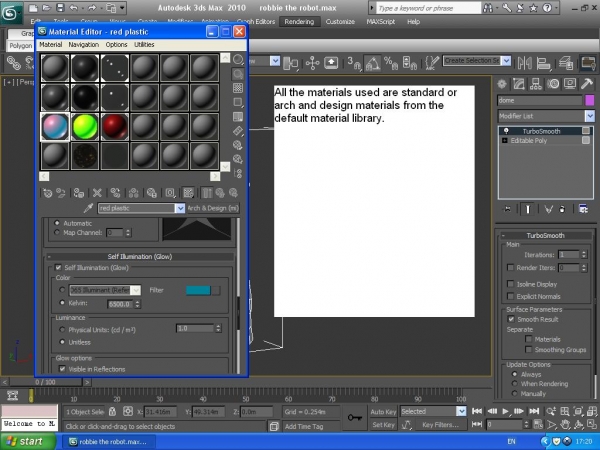Open the Material/Map Navigator icon
The image size is (600, 450).
238,173
